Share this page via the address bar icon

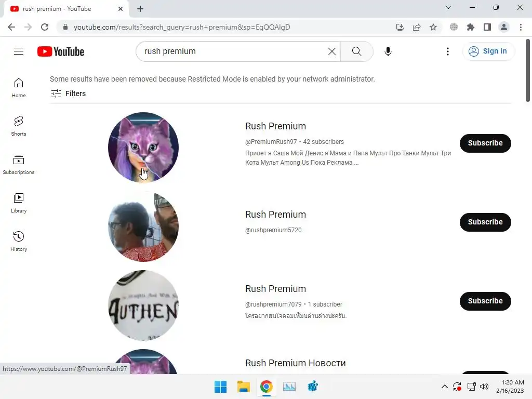click(x=417, y=27)
